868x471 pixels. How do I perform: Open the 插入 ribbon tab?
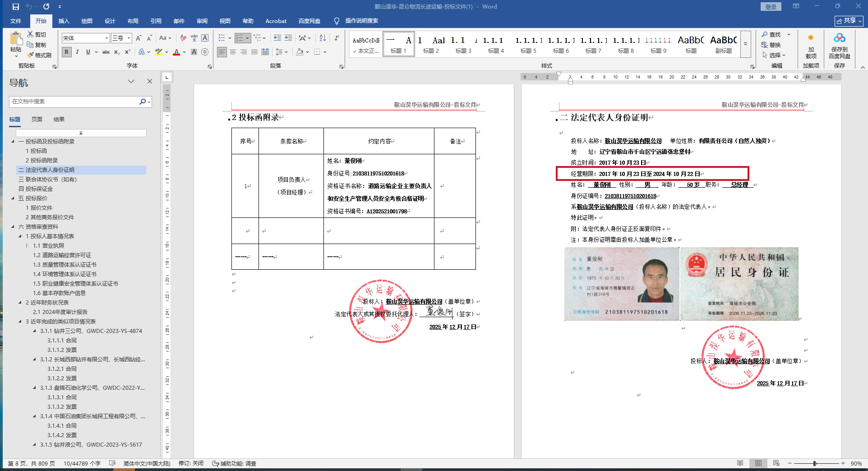pos(64,21)
